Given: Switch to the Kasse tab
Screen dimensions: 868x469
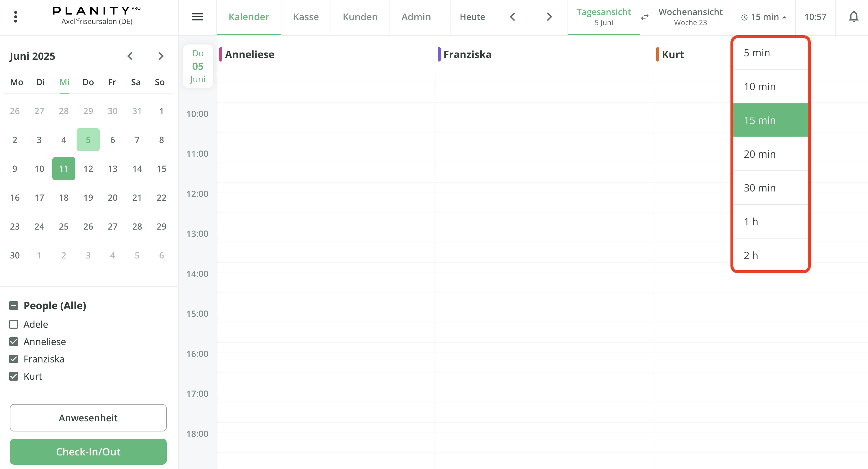Looking at the screenshot, I should click(306, 17).
